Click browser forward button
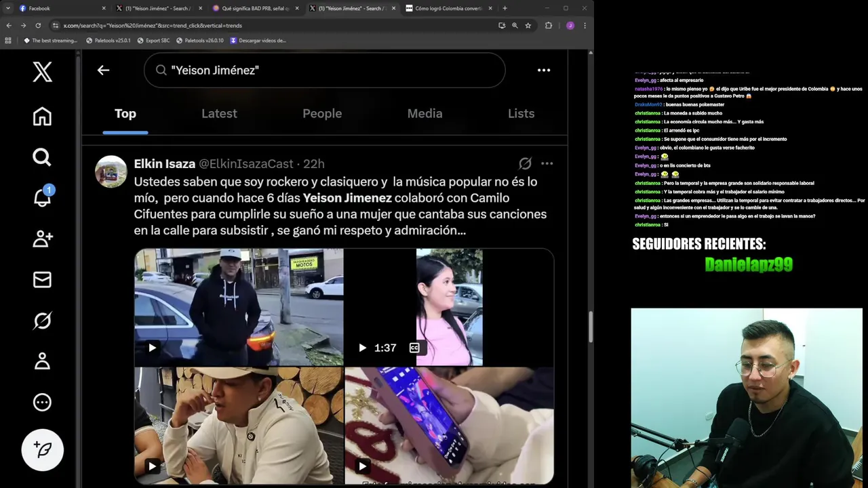 [23, 25]
